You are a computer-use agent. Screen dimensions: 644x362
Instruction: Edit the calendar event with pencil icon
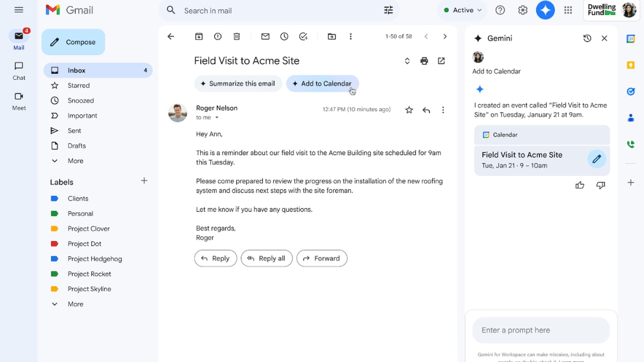click(x=596, y=159)
